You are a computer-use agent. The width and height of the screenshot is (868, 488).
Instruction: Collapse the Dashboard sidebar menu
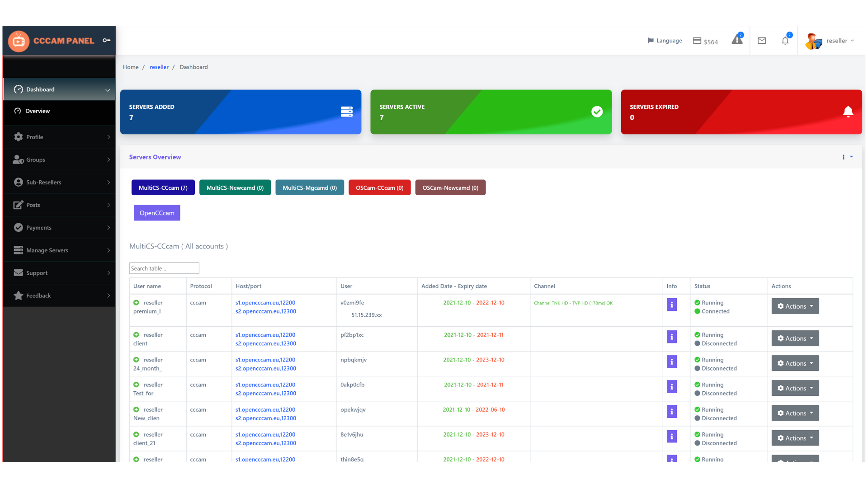(x=59, y=89)
